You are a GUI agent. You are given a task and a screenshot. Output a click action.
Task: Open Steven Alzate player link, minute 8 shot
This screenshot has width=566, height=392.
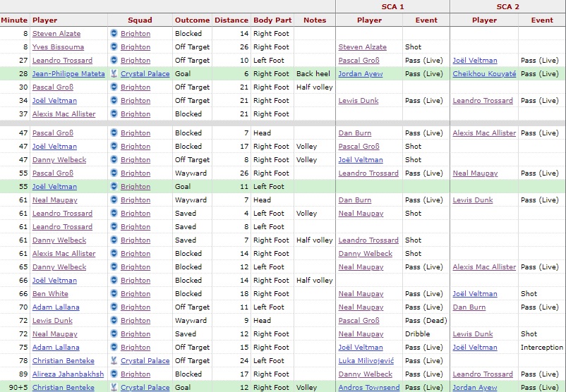click(x=56, y=34)
